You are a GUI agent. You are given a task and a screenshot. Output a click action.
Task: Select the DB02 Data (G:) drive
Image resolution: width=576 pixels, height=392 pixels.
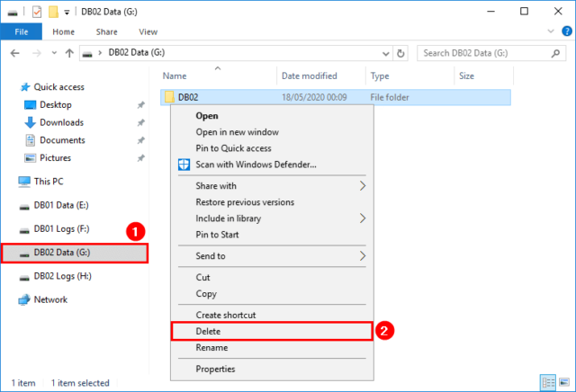coord(75,253)
